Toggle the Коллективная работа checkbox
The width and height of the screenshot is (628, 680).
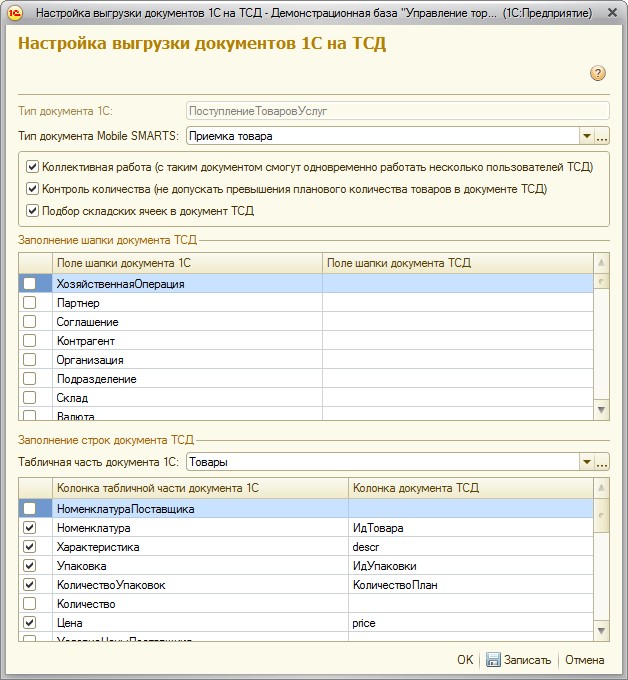[x=32, y=167]
